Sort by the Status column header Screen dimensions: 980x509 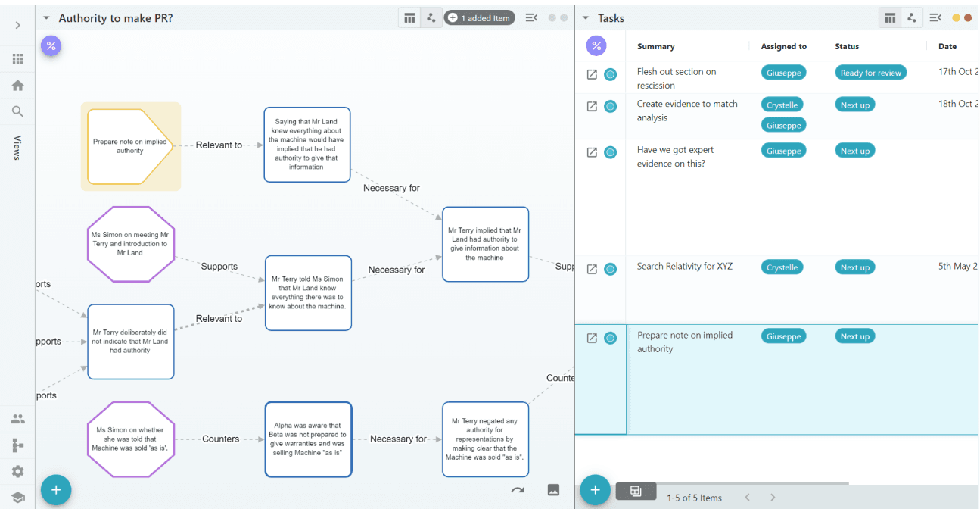(847, 47)
